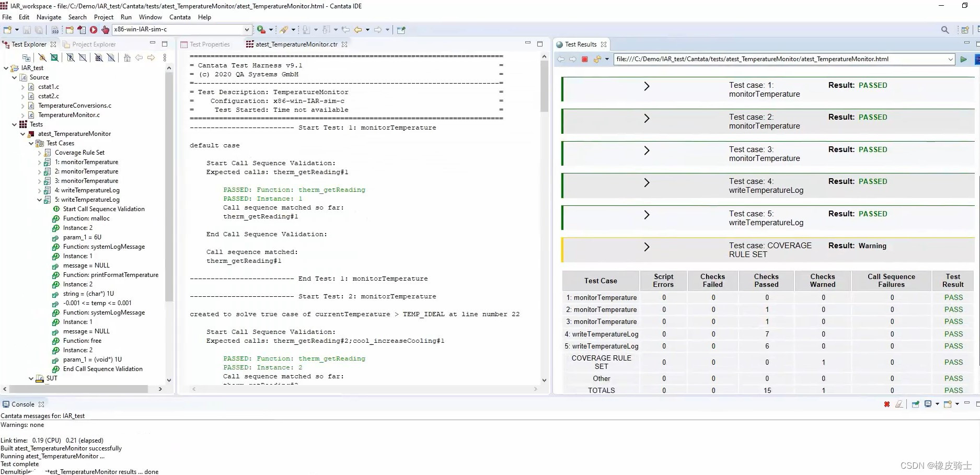Click the binary 010 file toolbar icon

coord(55,30)
